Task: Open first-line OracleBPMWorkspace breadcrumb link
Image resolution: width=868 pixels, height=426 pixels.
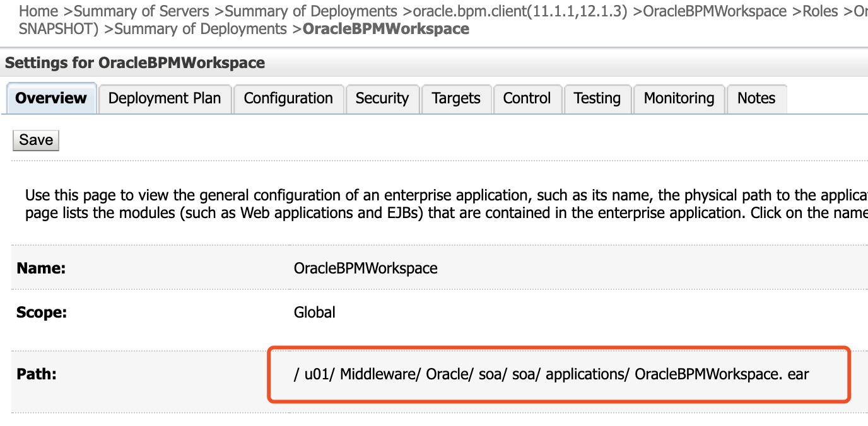Action: [715, 11]
